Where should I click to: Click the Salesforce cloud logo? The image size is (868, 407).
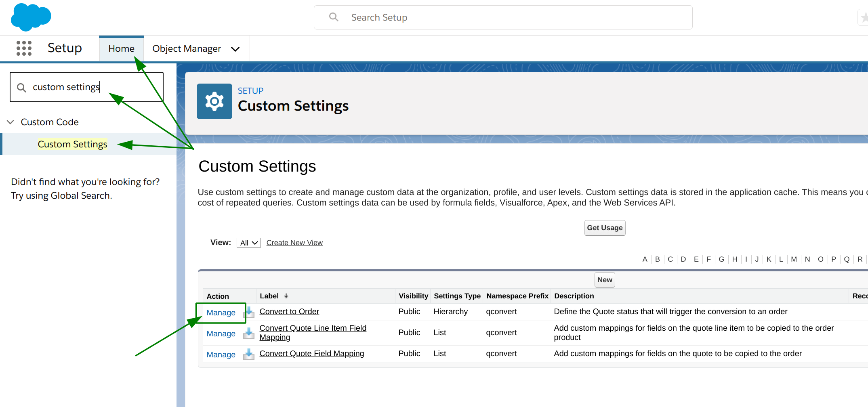31,17
